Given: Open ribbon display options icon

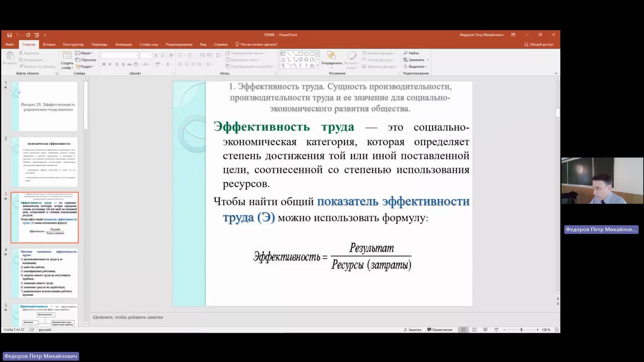Looking at the screenshot, I should pos(513,35).
